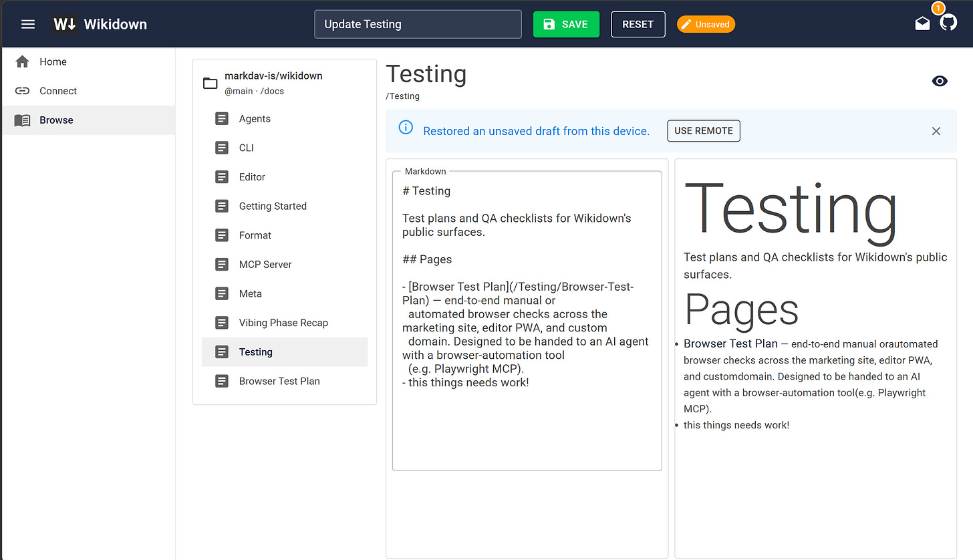Go to Browse in sidebar
973x560 pixels.
coord(88,120)
